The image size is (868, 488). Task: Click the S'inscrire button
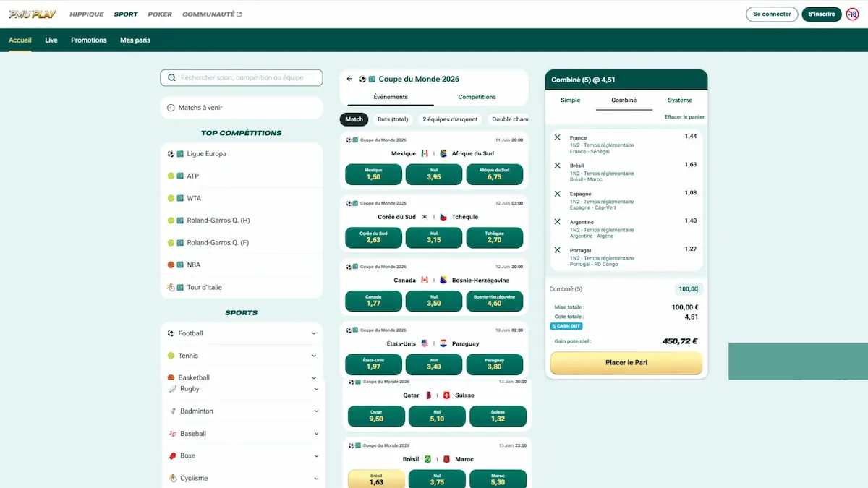822,14
